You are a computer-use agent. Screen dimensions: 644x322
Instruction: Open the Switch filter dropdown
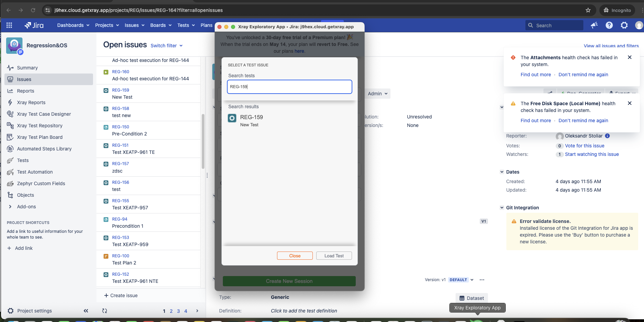167,46
